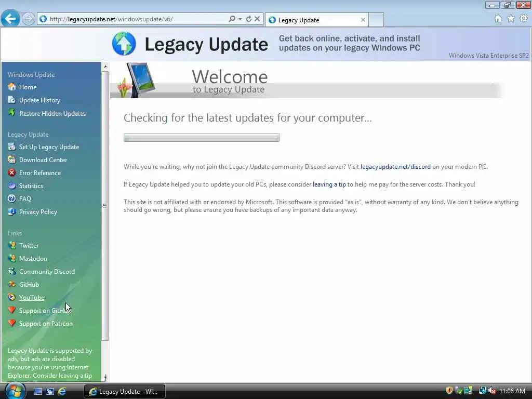The width and height of the screenshot is (532, 399).
Task: Click the Home house icon in sidebar
Action: pos(12,87)
